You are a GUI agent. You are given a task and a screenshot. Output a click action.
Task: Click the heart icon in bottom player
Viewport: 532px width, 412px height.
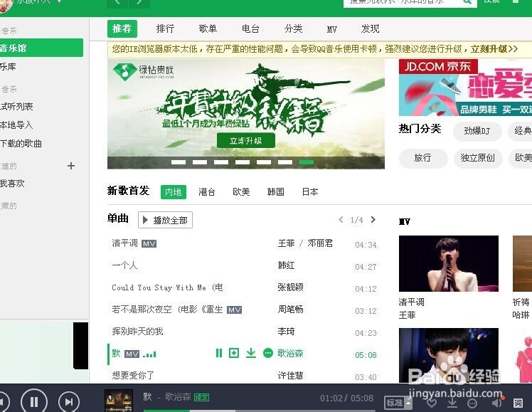[x=432, y=403]
